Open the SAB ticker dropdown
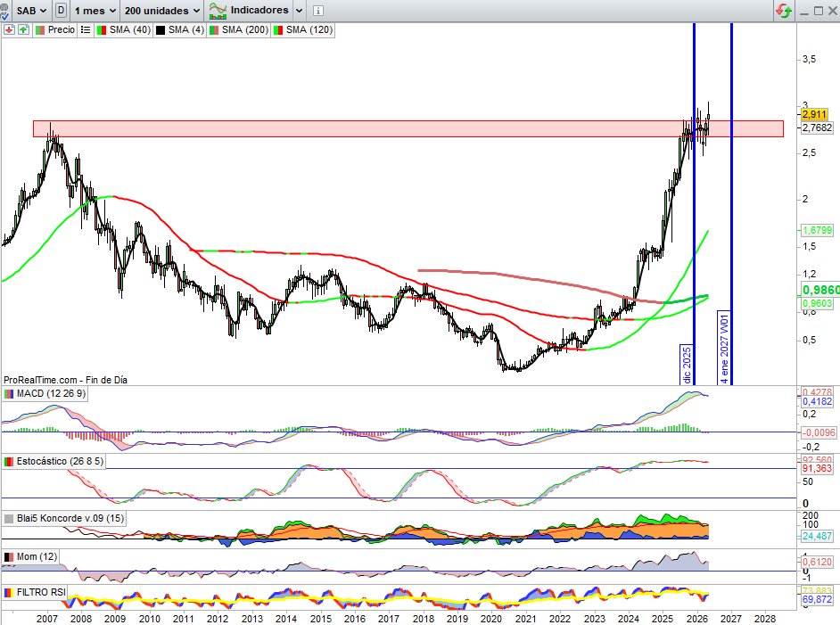The height and width of the screenshot is (625, 840). 31,10
